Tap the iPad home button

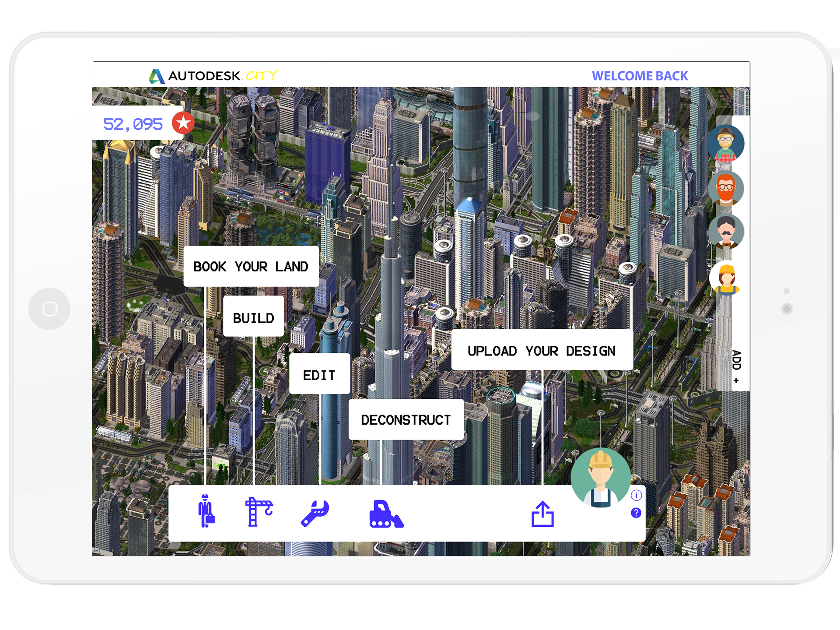(49, 309)
